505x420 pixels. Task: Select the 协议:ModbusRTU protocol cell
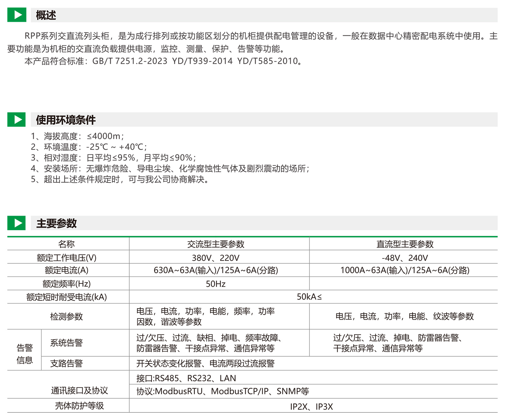point(223,391)
